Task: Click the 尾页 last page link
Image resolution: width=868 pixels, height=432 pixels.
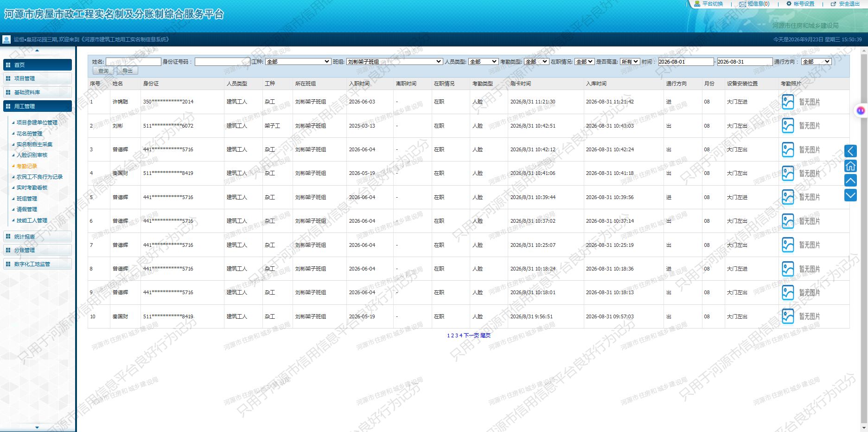Action: click(x=485, y=335)
